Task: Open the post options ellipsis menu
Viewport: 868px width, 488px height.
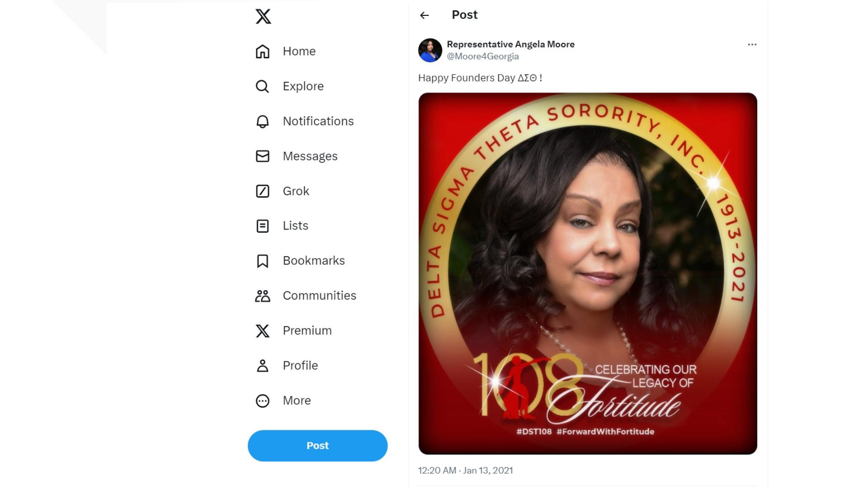Action: (752, 44)
